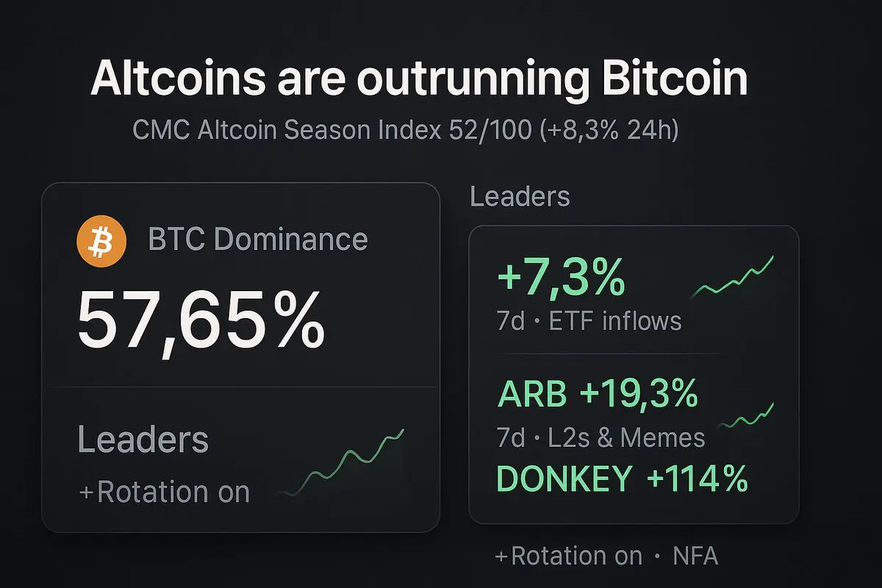Click the NFA footer label
This screenshot has width=882, height=588.
[695, 556]
